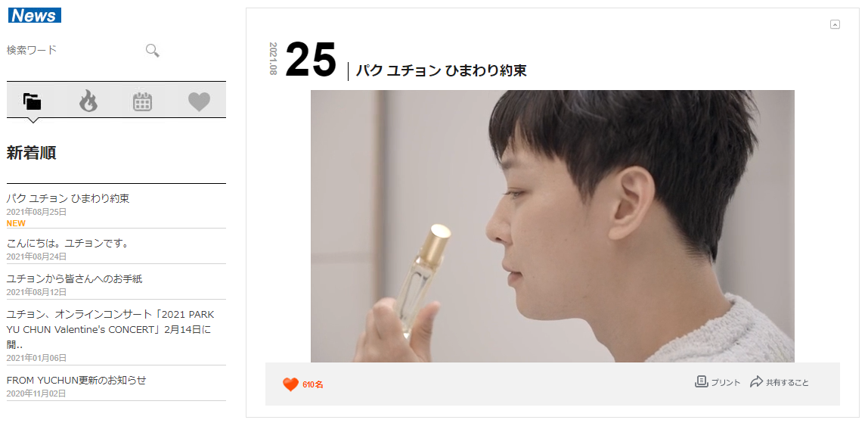This screenshot has width=868, height=423.
Task: Click the 共有すること share label
Action: [x=787, y=383]
